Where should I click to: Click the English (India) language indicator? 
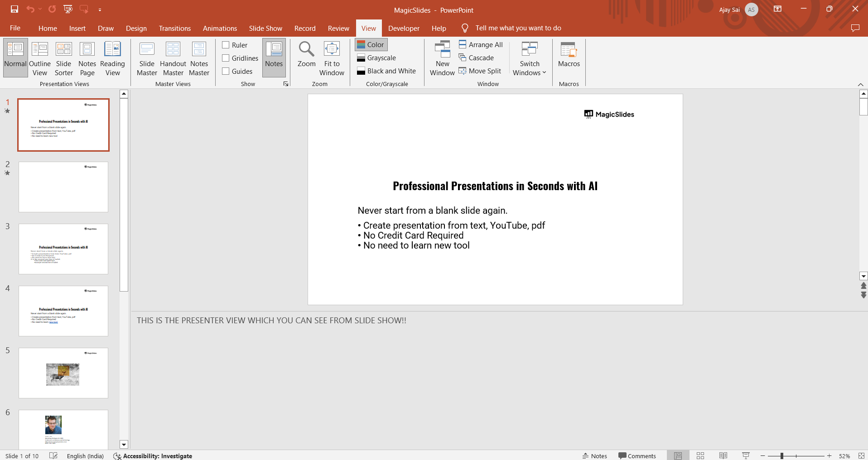click(x=85, y=455)
